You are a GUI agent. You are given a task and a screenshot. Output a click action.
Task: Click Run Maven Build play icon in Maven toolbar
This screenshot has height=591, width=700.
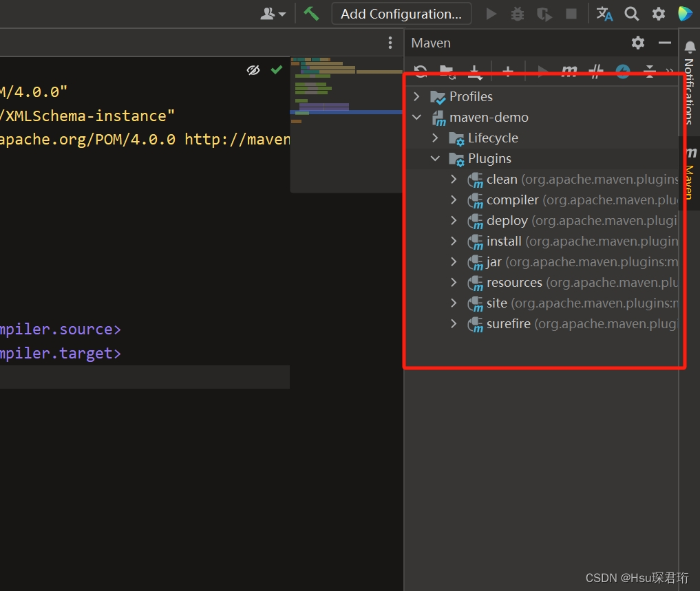click(x=542, y=71)
